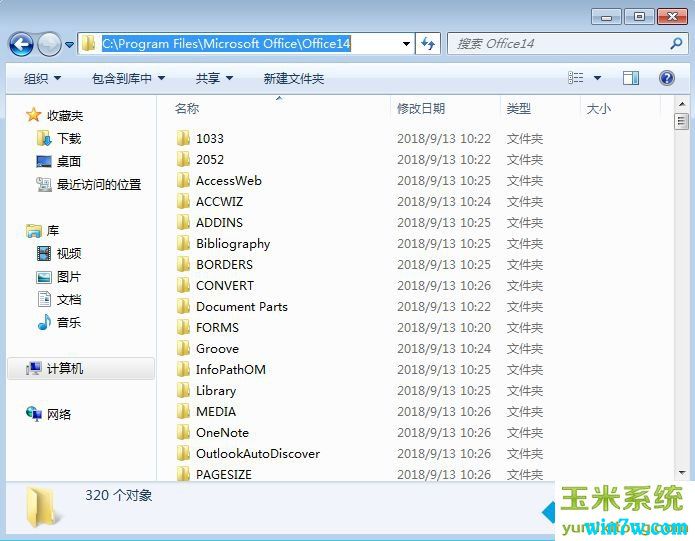Sort by the 名称 column header

tap(187, 109)
